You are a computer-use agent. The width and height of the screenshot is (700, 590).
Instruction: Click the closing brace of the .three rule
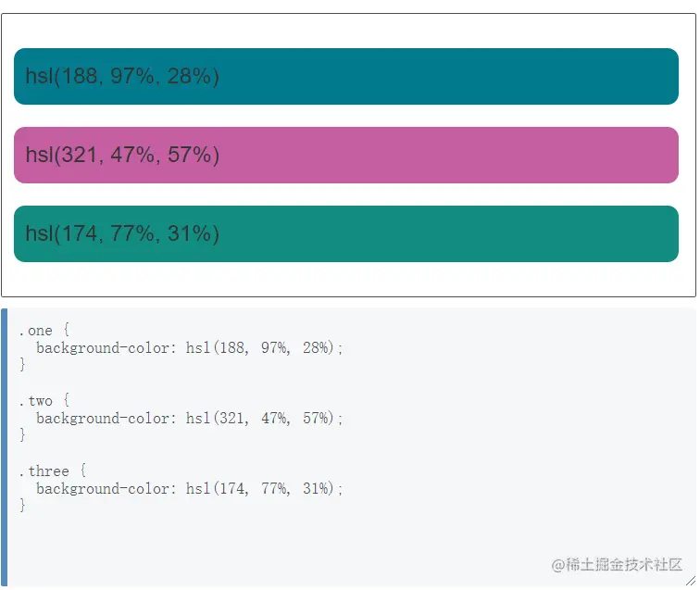[x=23, y=506]
